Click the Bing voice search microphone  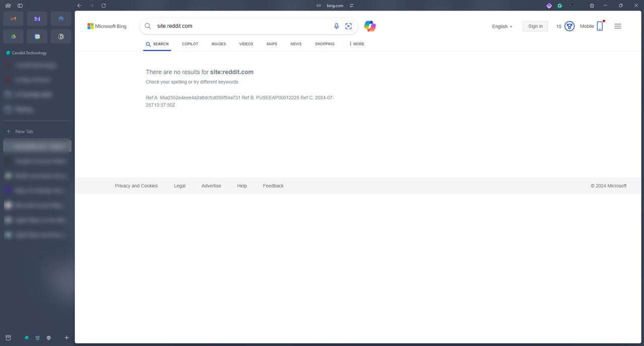tap(336, 26)
